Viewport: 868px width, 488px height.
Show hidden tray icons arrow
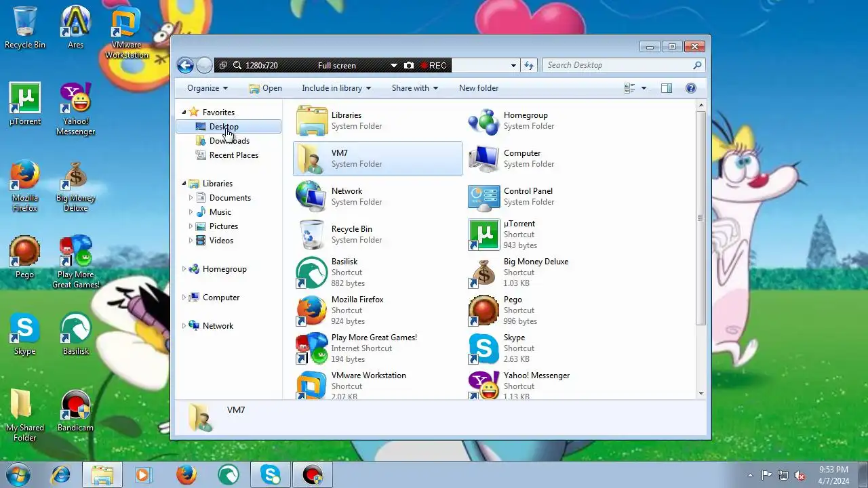pos(750,475)
